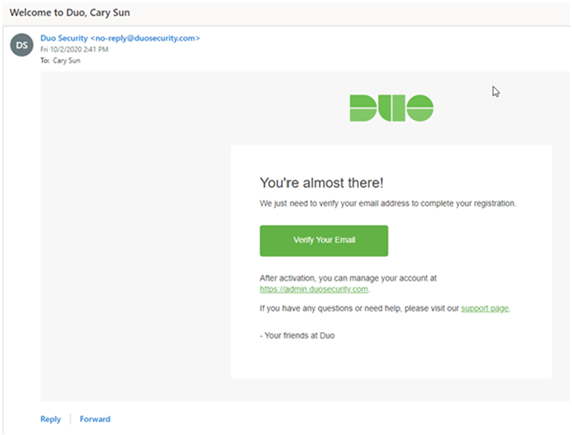
Task: Click the Fri 10/2/2020 timestamp
Action: coord(74,49)
